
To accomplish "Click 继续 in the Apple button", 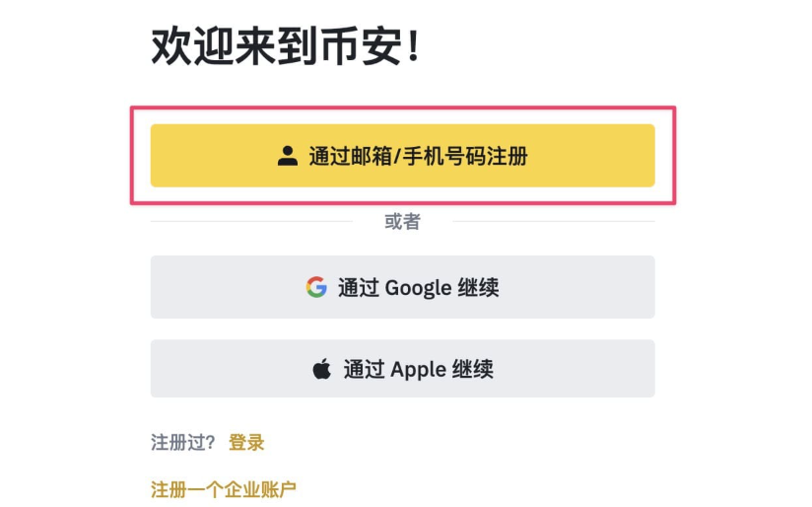I will pyautogui.click(x=472, y=370).
